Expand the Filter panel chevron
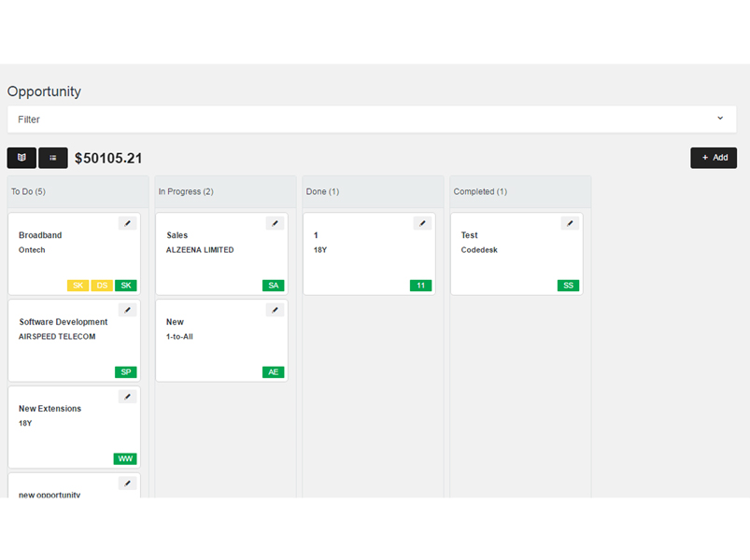This screenshot has width=750, height=560. pos(720,119)
